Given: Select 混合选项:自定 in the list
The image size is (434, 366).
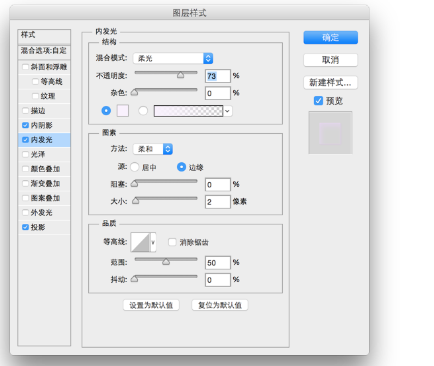Looking at the screenshot, I should pyautogui.click(x=44, y=52).
